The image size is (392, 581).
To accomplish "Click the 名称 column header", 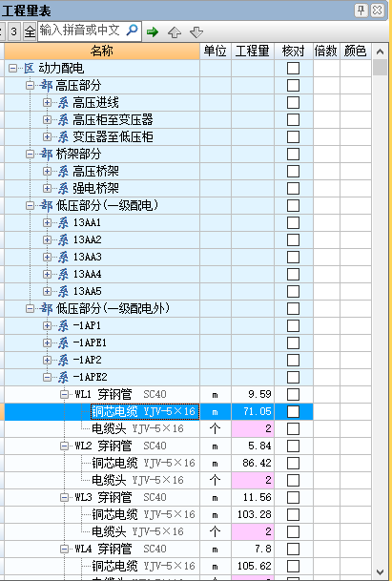I will [102, 52].
